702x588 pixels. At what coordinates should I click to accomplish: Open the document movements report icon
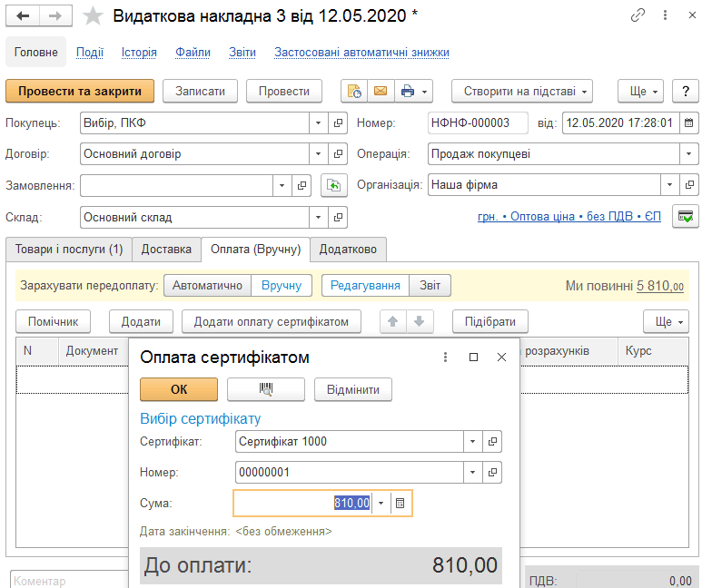coord(354,92)
